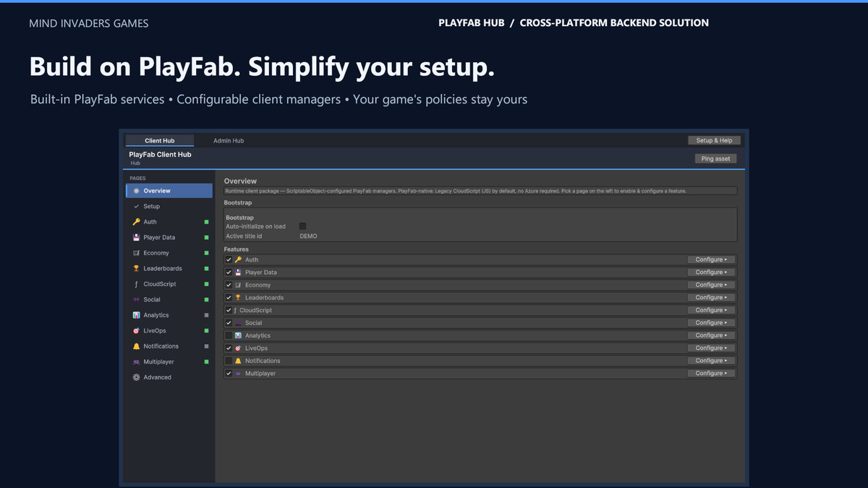Open Configure for the Auth feature
Screen dimensions: 868x488
pyautogui.click(x=711, y=260)
